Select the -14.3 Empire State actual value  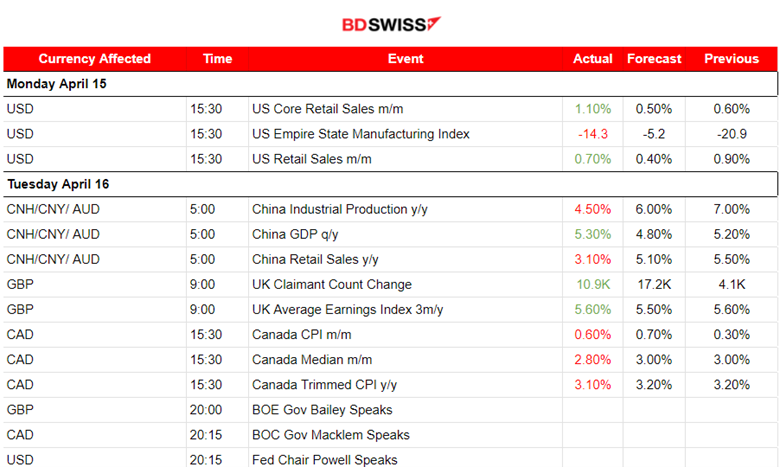[x=593, y=134]
